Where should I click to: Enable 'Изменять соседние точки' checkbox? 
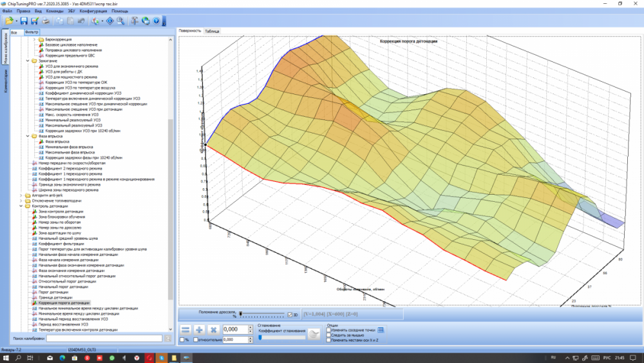coord(329,329)
